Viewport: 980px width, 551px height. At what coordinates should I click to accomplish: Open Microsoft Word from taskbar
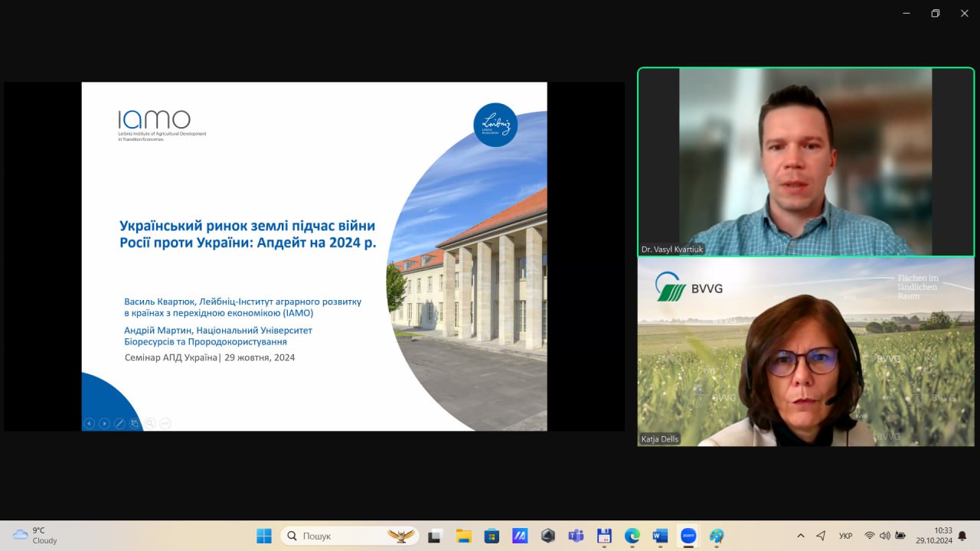pos(660,536)
